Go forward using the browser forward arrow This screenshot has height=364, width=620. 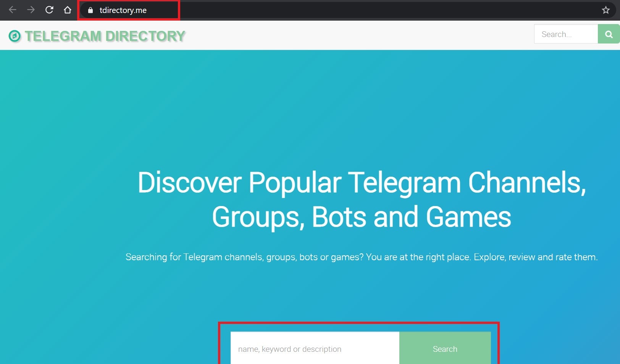click(31, 10)
